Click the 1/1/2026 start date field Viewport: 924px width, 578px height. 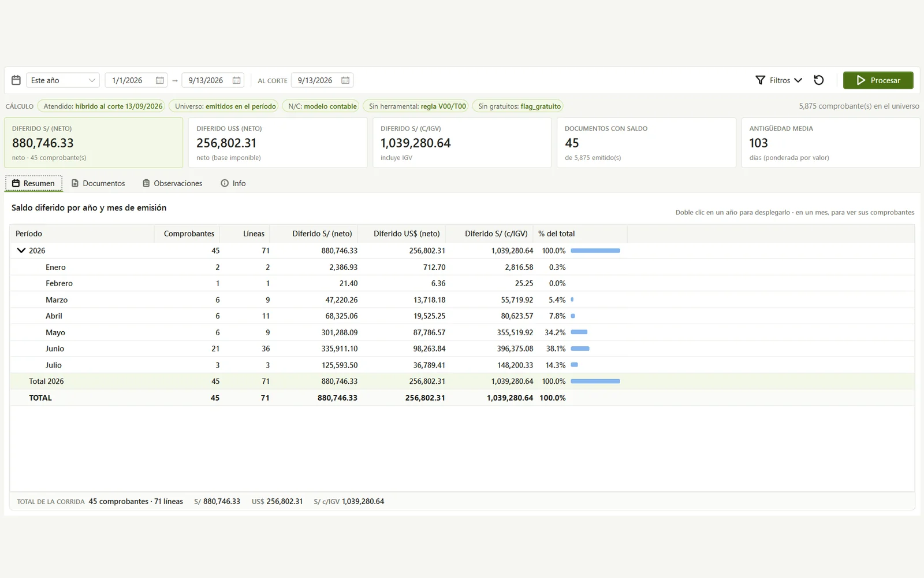click(136, 80)
